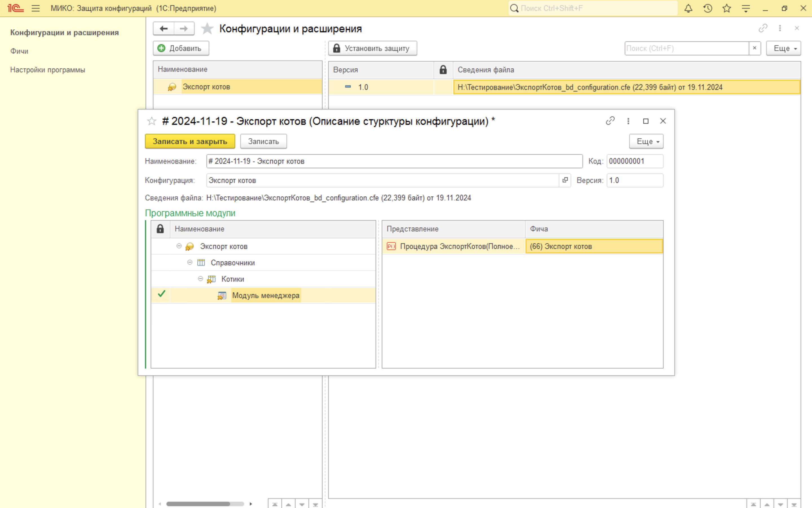Viewport: 812px width, 508px height.
Task: Select Процедура ЭкспортКотов row
Action: (454, 246)
